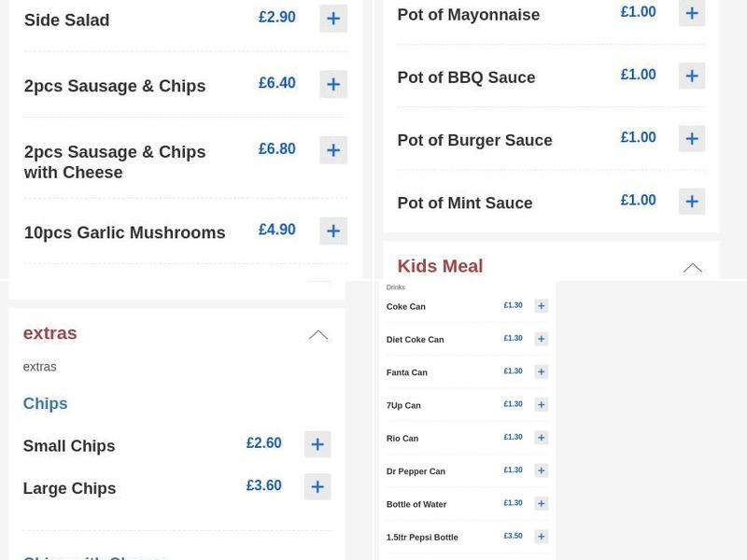
Task: Add a Coke Can to the order
Action: [x=541, y=305]
